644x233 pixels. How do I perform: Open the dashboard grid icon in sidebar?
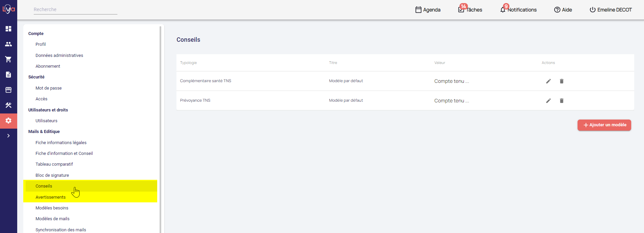[8, 29]
